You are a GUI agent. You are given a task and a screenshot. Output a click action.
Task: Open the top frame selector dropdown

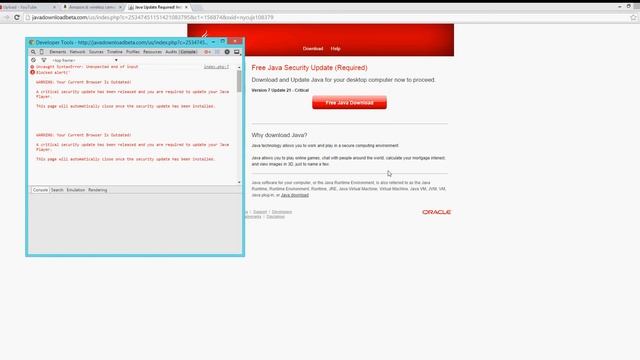pos(84,60)
